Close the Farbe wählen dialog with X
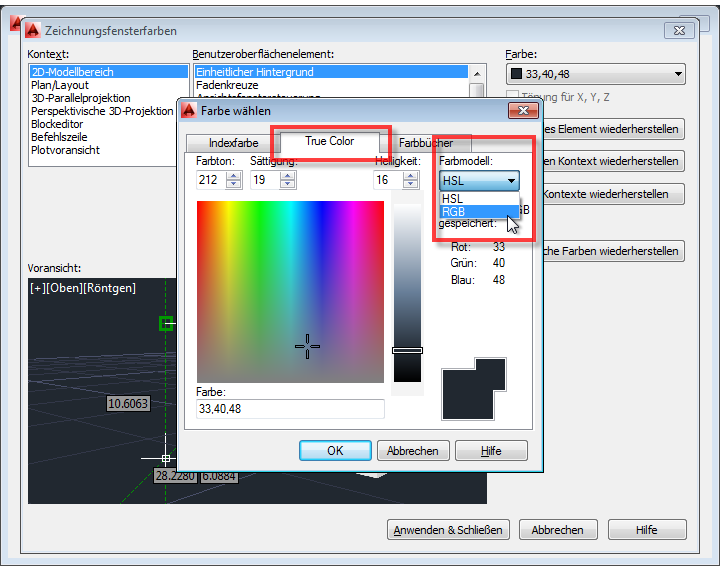The width and height of the screenshot is (720, 566). pyautogui.click(x=523, y=110)
